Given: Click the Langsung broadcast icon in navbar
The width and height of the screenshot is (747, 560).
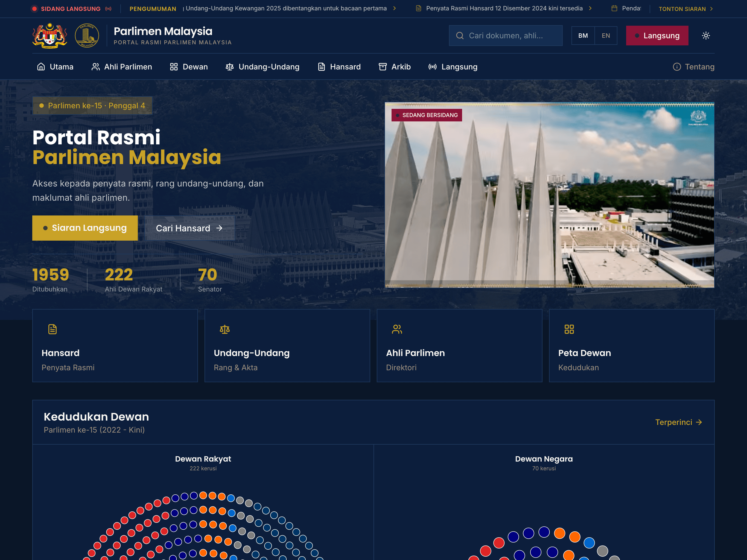Looking at the screenshot, I should coord(432,67).
